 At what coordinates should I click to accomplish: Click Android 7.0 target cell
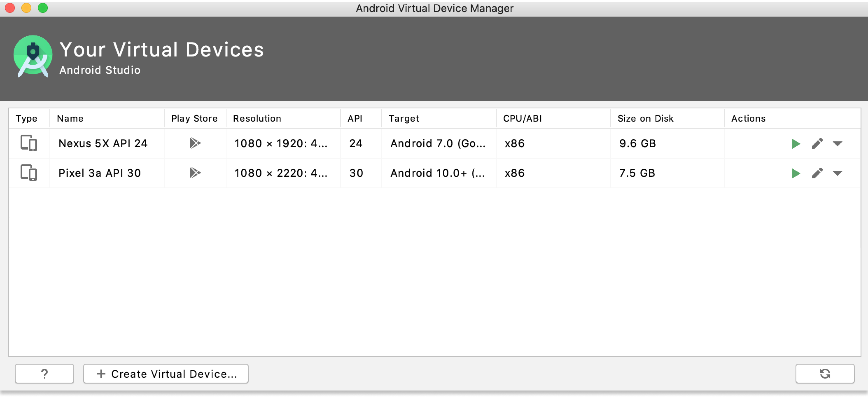(x=439, y=143)
